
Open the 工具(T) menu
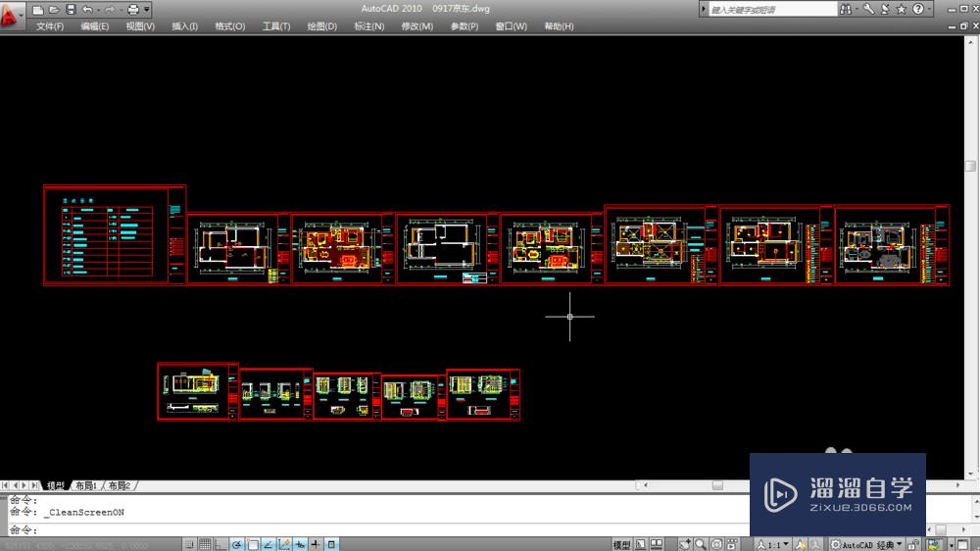[276, 26]
